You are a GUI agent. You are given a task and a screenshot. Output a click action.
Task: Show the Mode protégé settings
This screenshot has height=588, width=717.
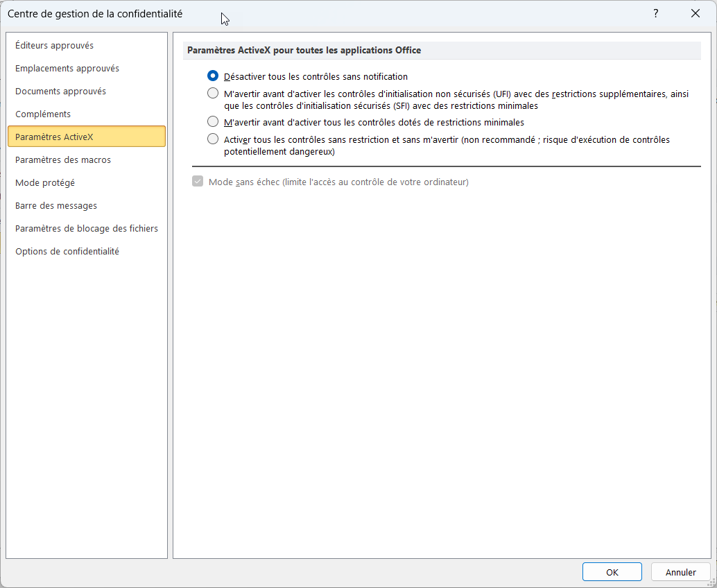[45, 183]
